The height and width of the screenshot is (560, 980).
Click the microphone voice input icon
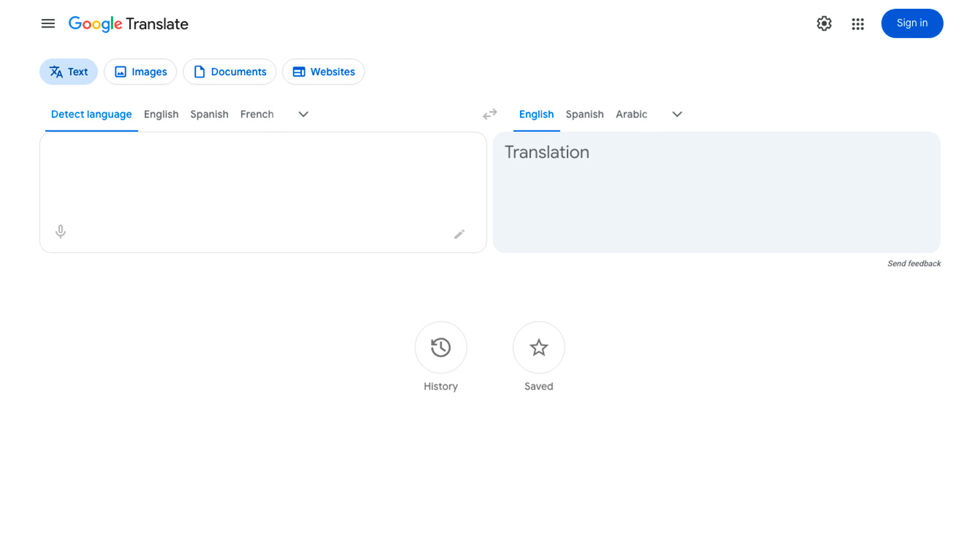pyautogui.click(x=61, y=231)
